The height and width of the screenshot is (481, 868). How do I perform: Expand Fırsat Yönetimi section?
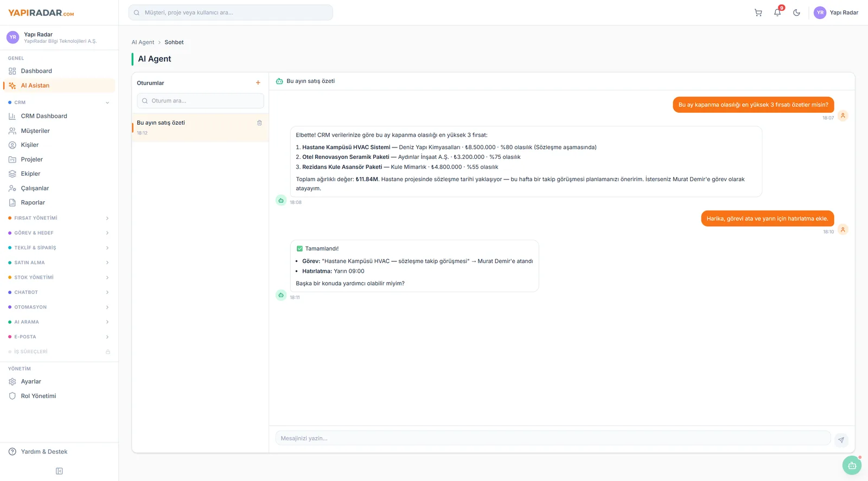coord(59,218)
